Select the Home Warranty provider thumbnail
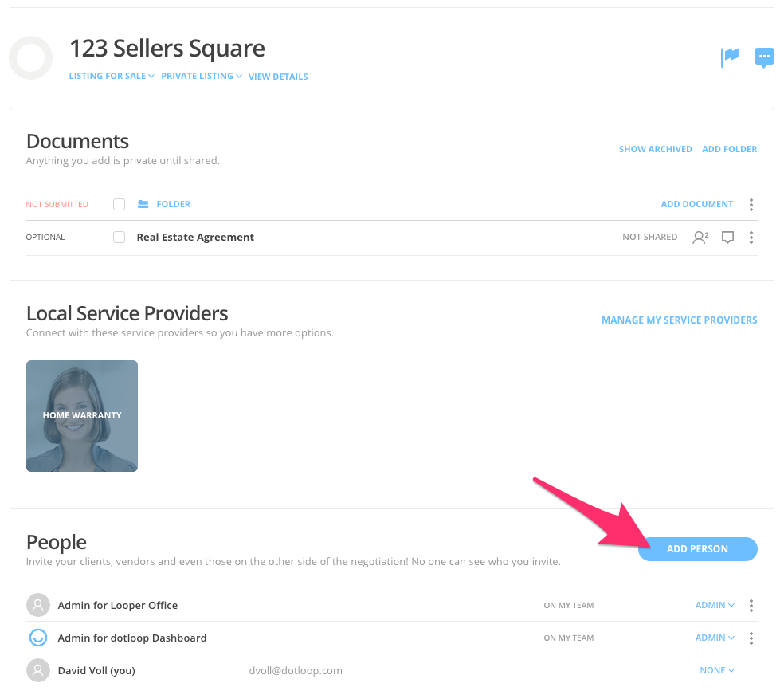This screenshot has width=784, height=695. pos(82,416)
